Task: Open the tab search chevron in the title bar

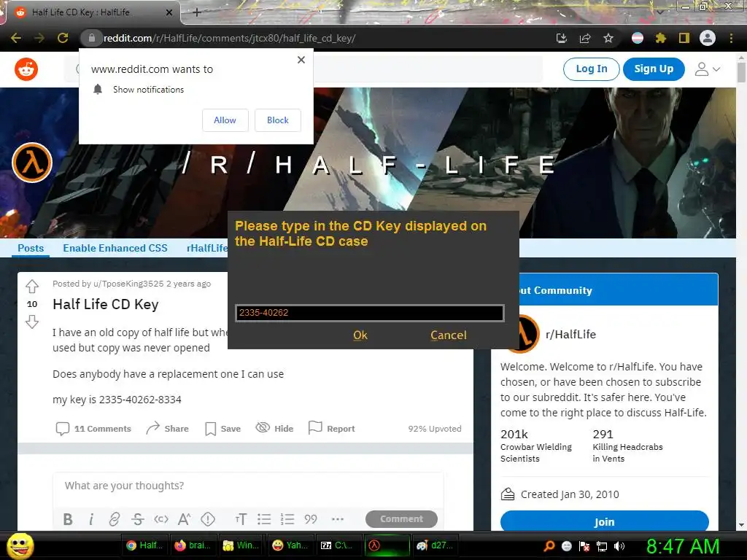Action: (659, 12)
